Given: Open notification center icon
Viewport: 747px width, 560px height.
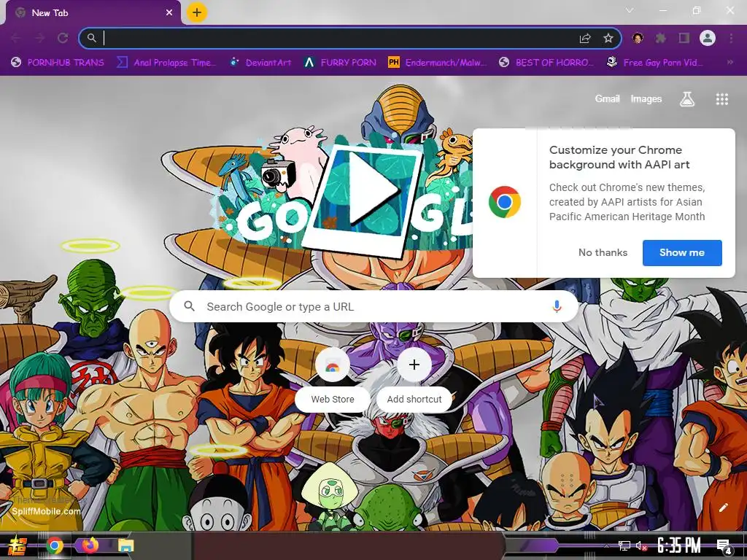Looking at the screenshot, I should (724, 546).
